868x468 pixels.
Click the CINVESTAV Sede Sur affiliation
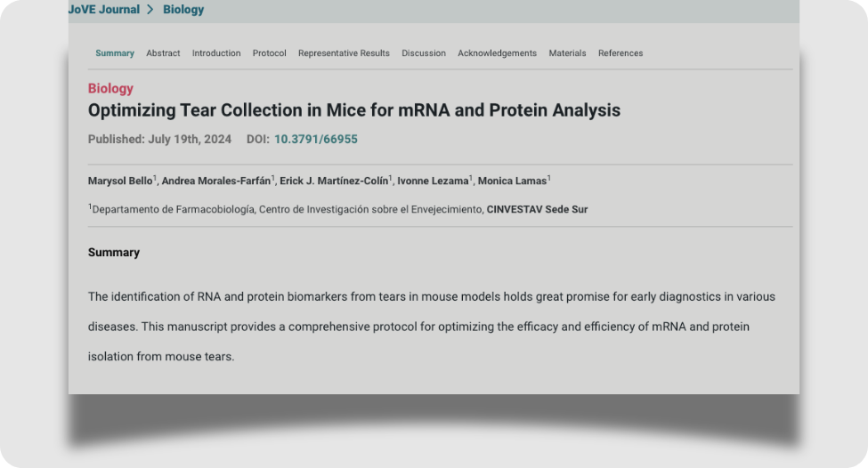537,209
